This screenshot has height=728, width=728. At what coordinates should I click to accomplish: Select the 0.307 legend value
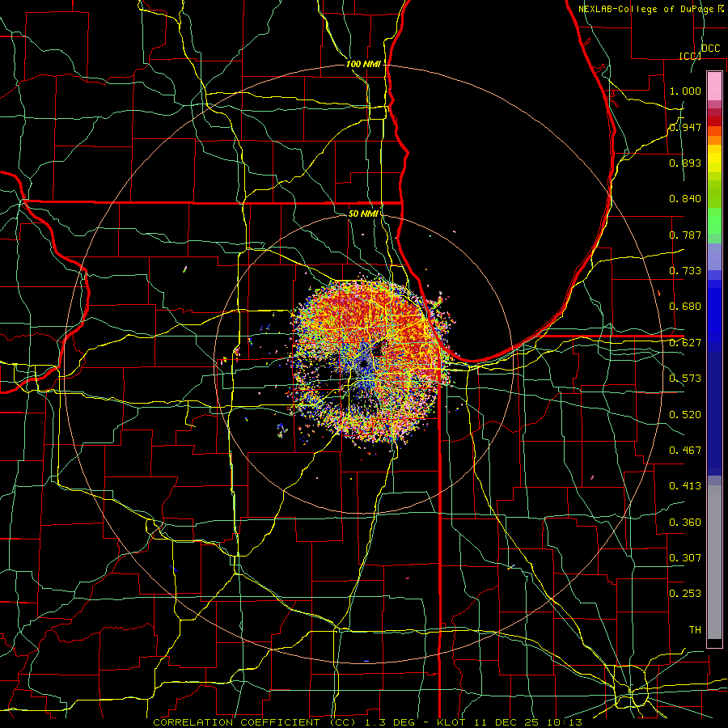[x=685, y=558]
